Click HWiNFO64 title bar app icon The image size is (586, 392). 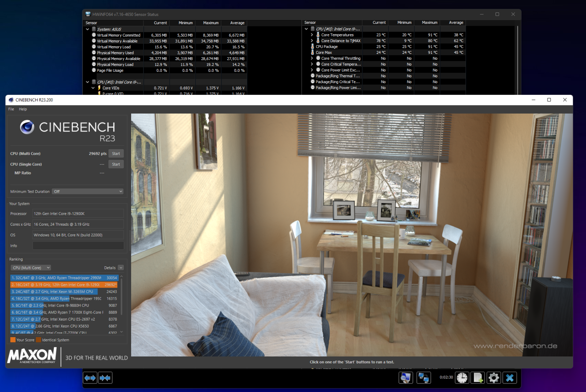coord(88,14)
